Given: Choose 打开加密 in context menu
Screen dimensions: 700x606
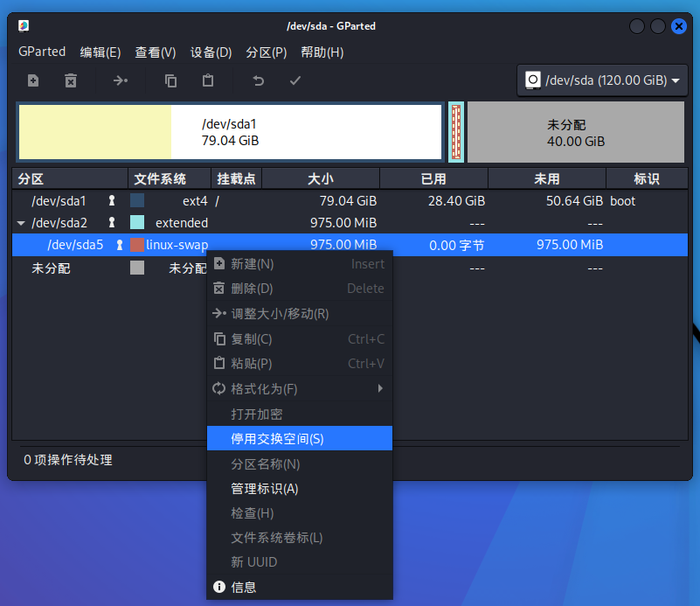Looking at the screenshot, I should pyautogui.click(x=300, y=414).
